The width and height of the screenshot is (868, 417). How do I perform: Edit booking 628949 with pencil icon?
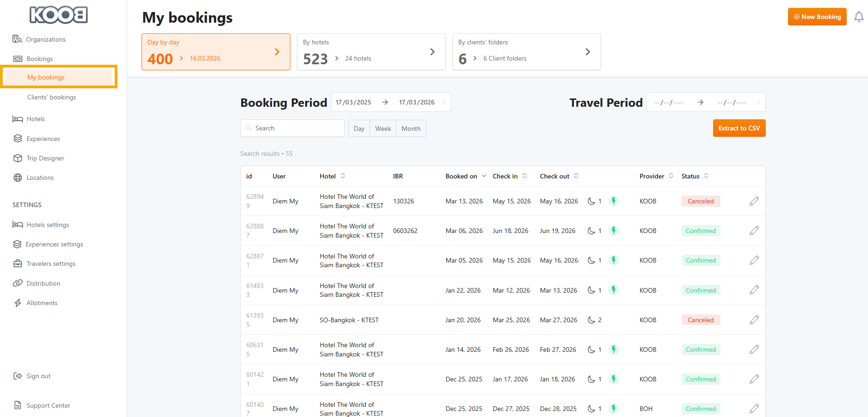pyautogui.click(x=754, y=201)
